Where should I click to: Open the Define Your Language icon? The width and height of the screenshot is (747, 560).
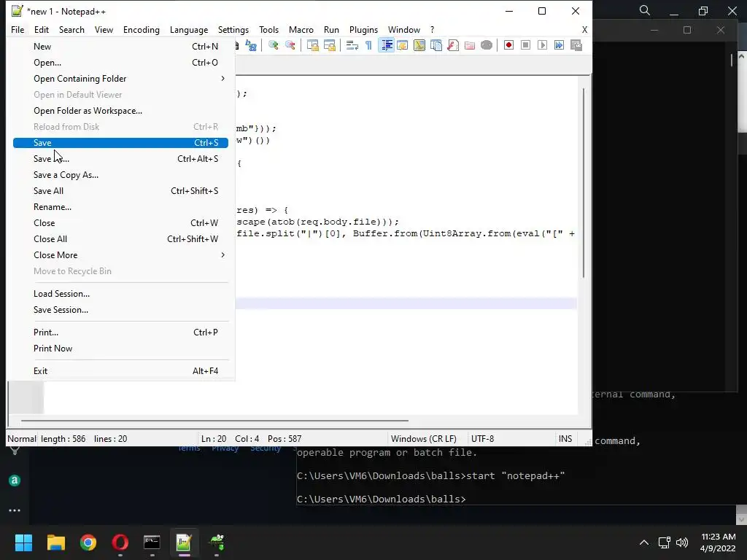point(403,45)
